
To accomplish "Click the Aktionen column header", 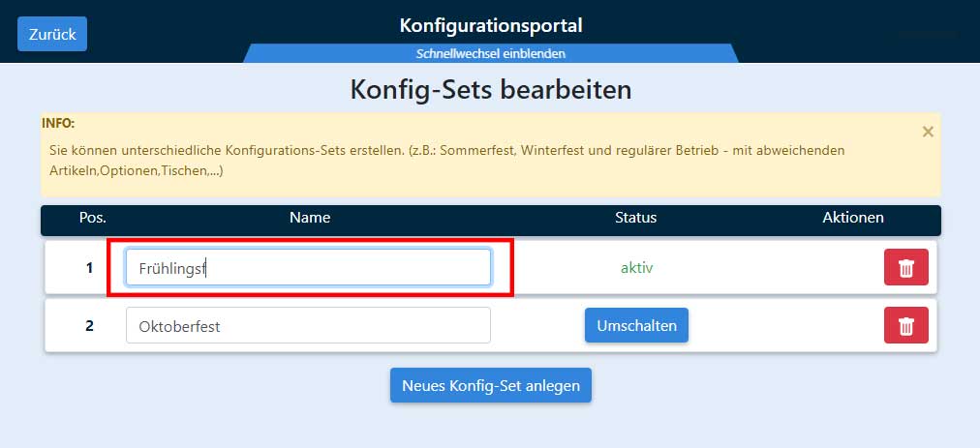I will point(853,218).
